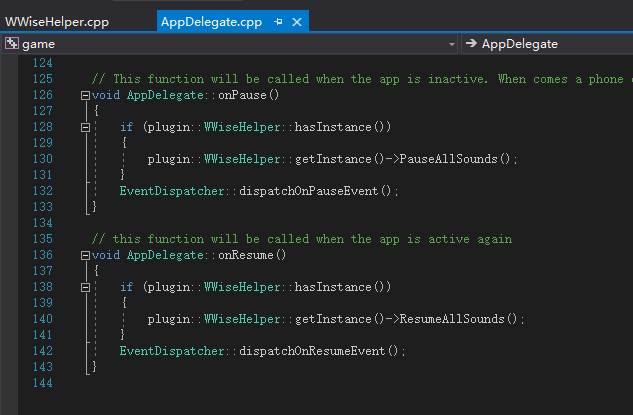The image size is (633, 415).
Task: Click void keyword on line 136
Action: 106,255
